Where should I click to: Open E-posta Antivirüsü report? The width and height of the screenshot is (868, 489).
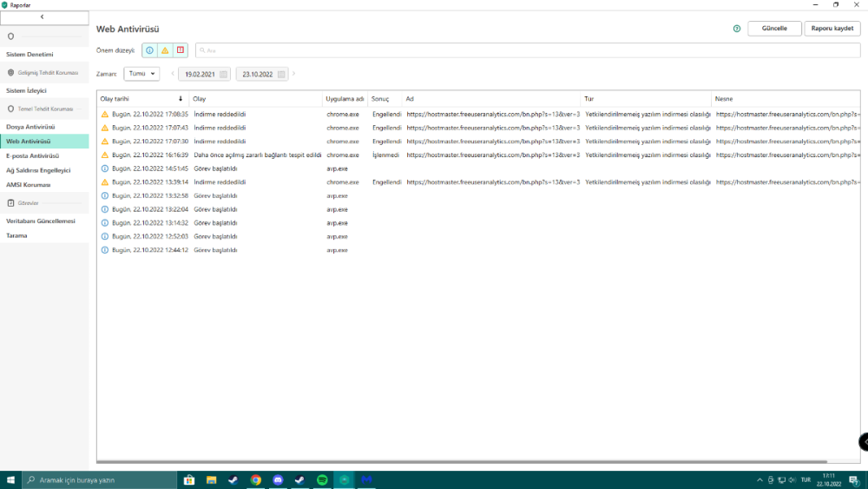tap(33, 155)
